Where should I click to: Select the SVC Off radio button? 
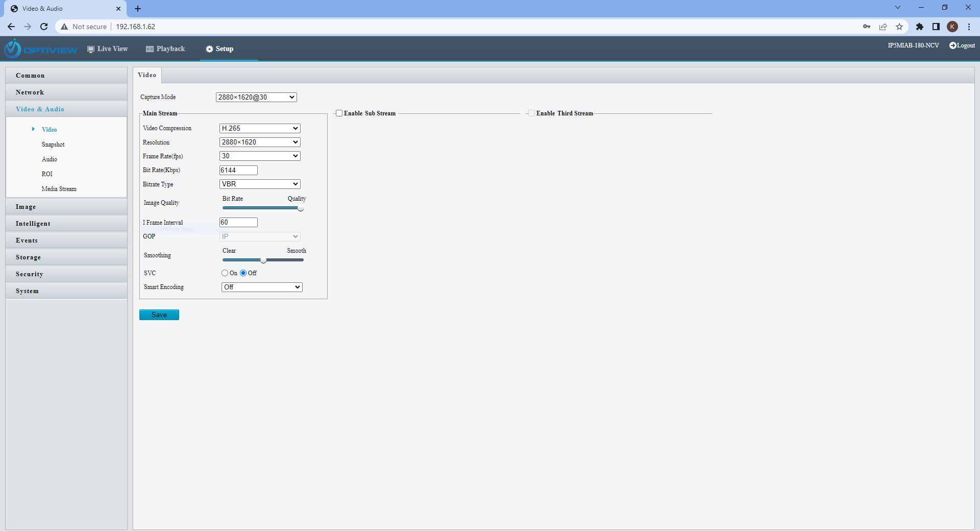point(243,273)
